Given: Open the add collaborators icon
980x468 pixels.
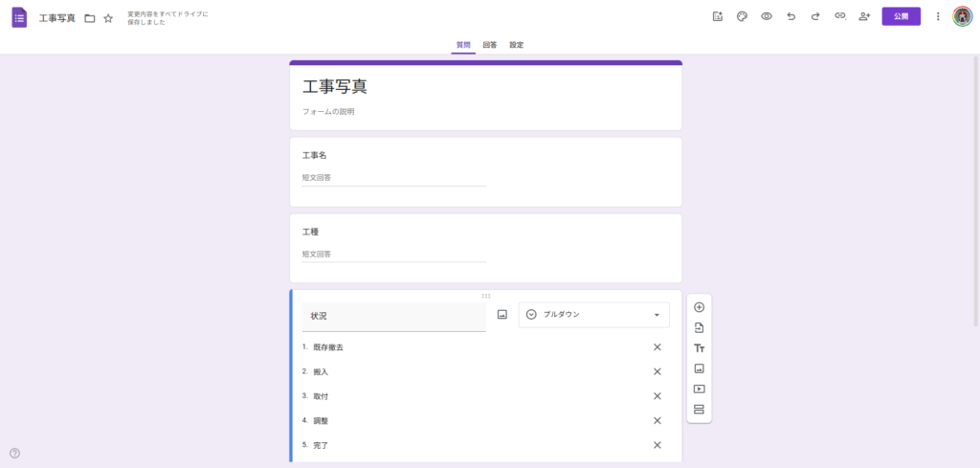Looking at the screenshot, I should click(x=865, y=16).
